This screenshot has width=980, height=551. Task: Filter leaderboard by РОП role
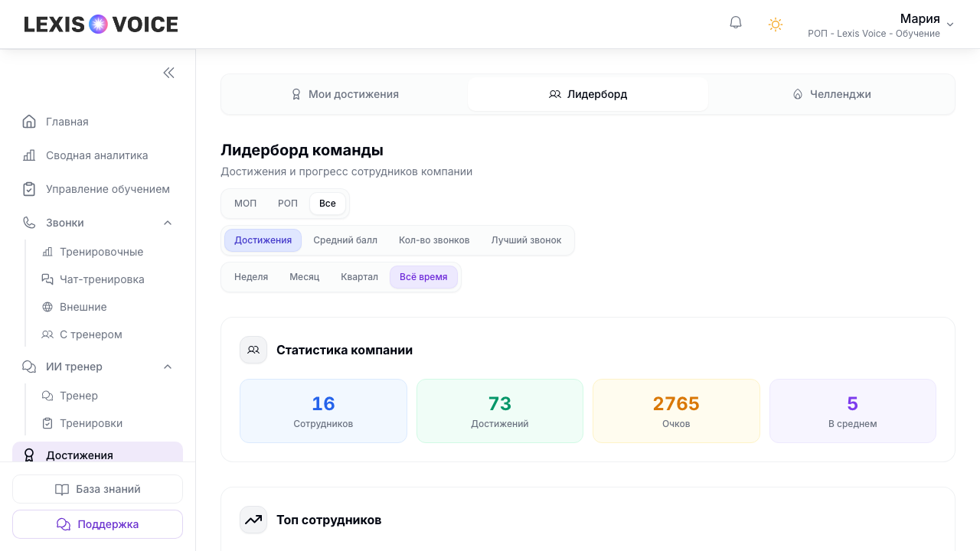click(x=288, y=204)
